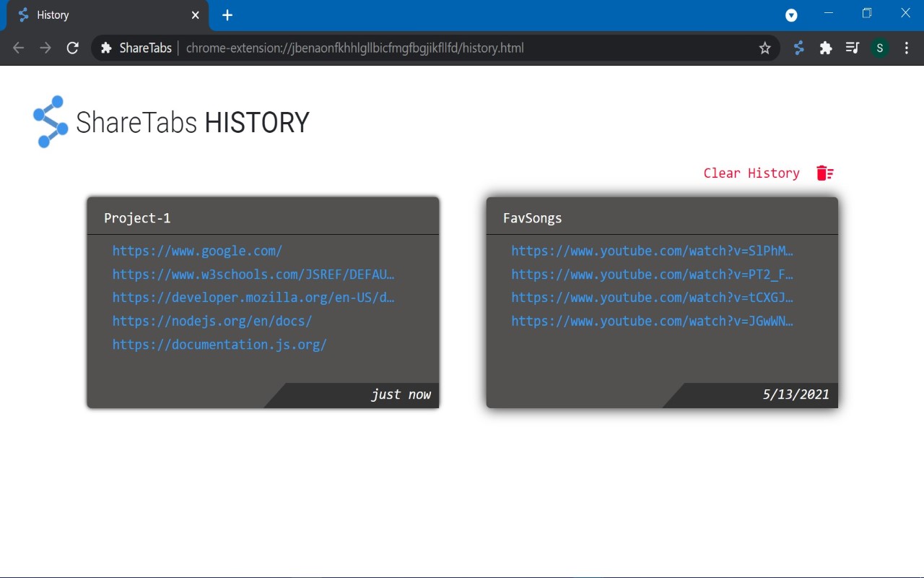Viewport: 924px width, 578px height.
Task: Open a new tab with plus button
Action: click(x=227, y=14)
